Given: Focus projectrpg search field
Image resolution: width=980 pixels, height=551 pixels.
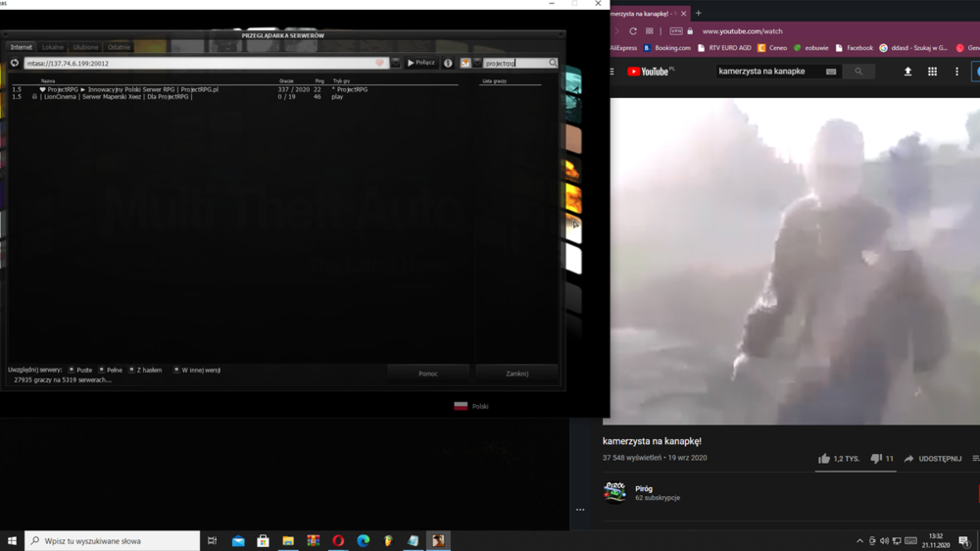Looking at the screenshot, I should [515, 63].
